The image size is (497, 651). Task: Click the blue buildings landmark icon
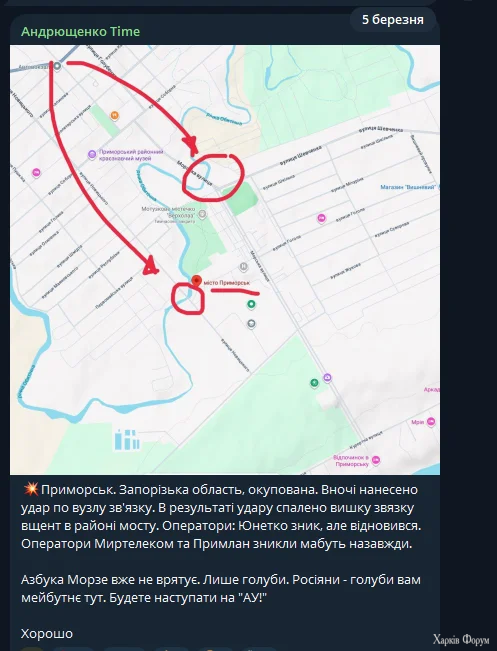(127, 440)
